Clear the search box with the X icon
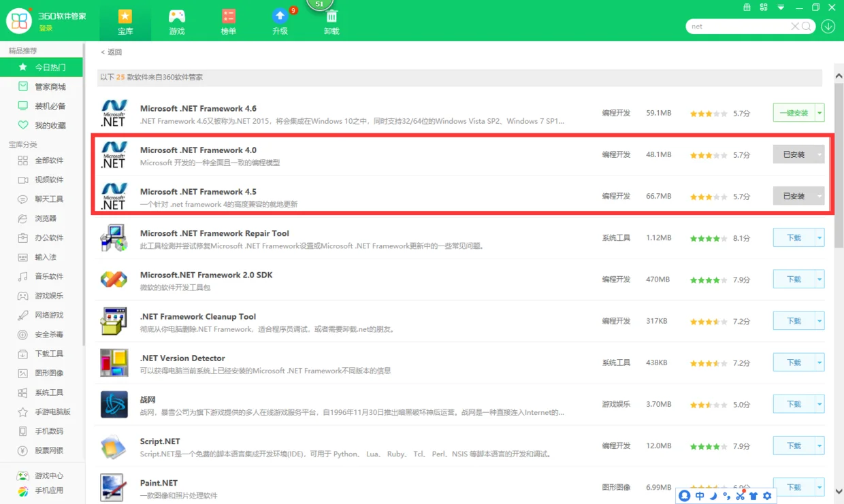 [x=795, y=27]
